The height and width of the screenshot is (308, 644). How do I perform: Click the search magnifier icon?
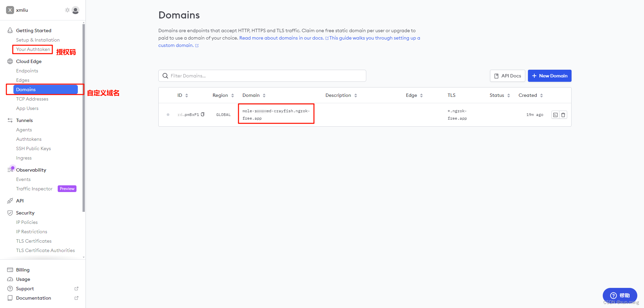(165, 76)
